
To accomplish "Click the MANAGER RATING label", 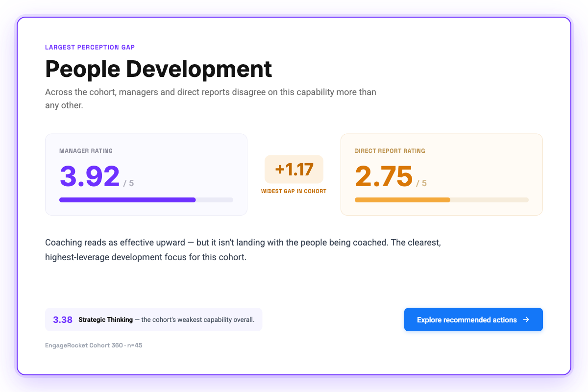I will pyautogui.click(x=86, y=151).
